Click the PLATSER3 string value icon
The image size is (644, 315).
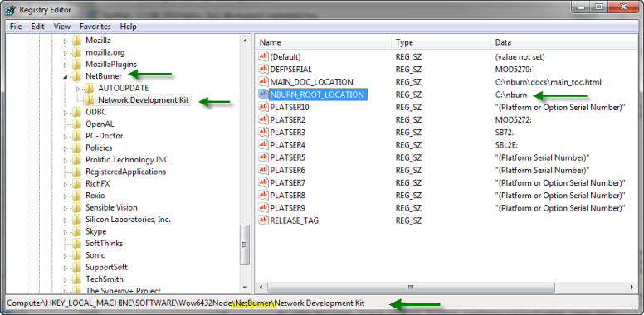click(x=263, y=133)
